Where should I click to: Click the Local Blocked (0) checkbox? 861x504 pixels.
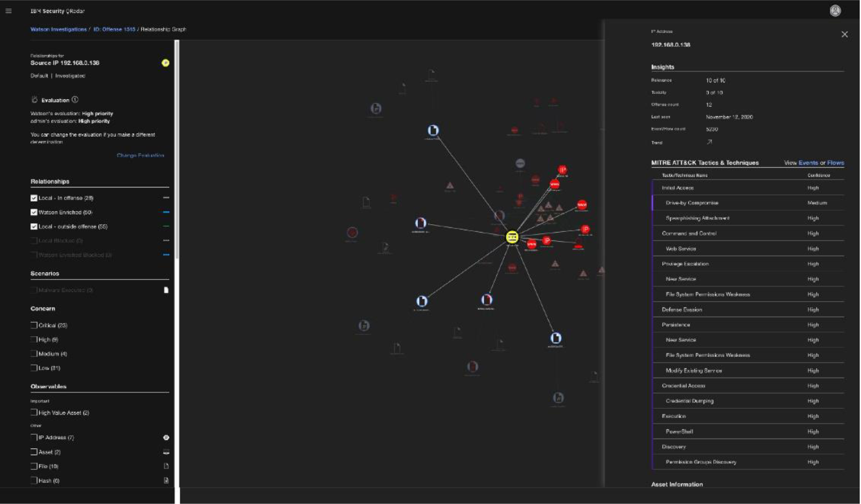point(34,240)
